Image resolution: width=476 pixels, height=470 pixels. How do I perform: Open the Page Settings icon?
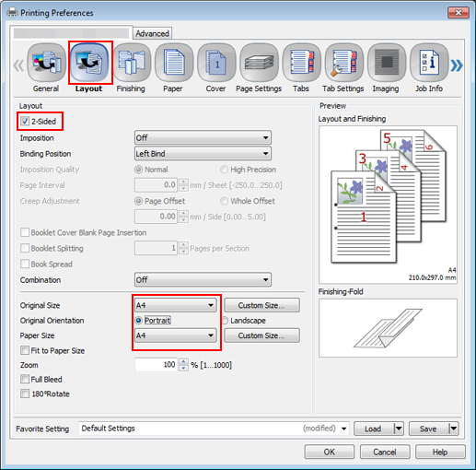pos(259,63)
